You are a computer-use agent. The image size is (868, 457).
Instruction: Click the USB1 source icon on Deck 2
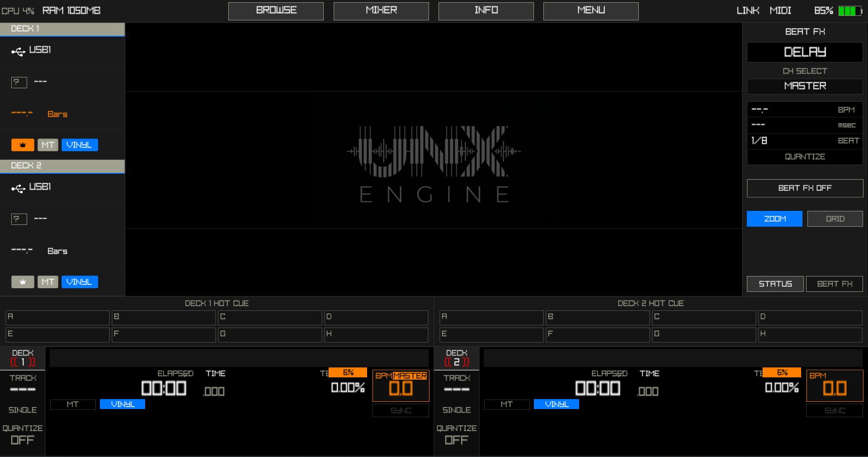tap(18, 188)
